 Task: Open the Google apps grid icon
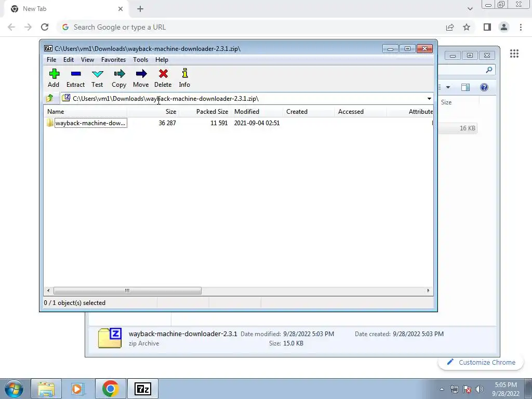tap(514, 54)
